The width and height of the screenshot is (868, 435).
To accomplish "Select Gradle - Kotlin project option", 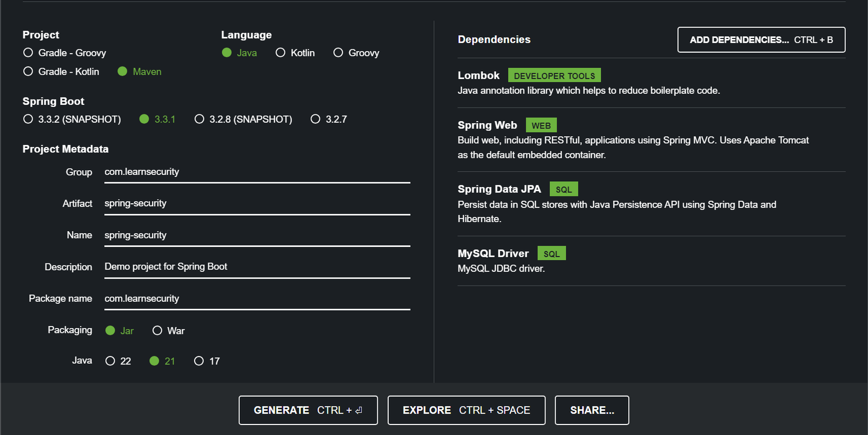I will click(x=28, y=72).
